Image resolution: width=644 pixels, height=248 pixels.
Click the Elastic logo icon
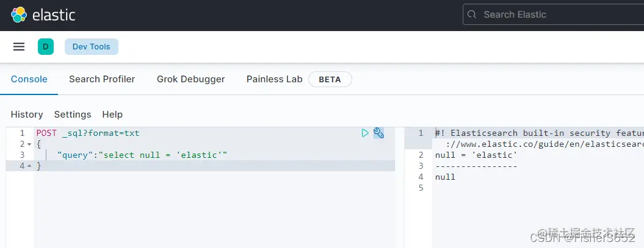point(18,15)
